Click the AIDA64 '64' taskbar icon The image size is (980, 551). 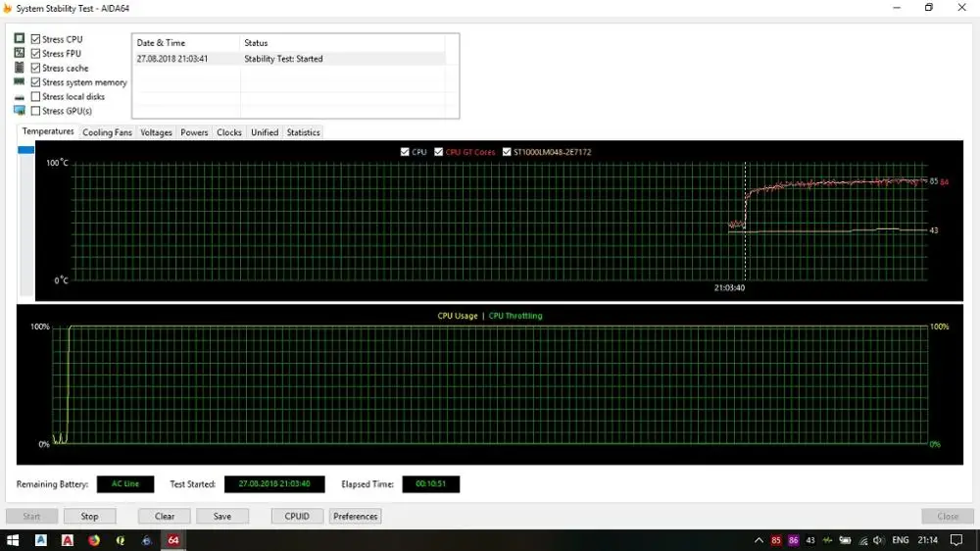click(173, 540)
